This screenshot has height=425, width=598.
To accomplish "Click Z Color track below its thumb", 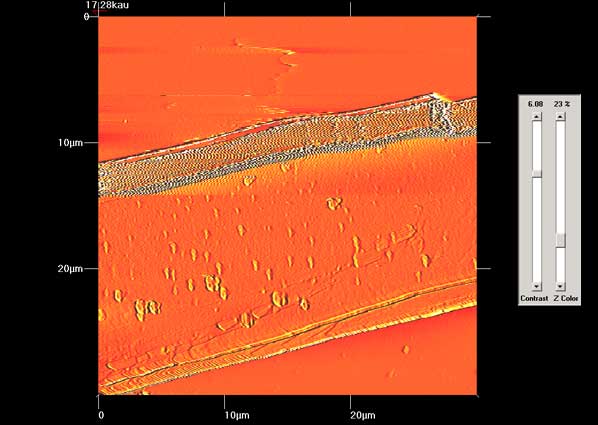I will coord(560,264).
